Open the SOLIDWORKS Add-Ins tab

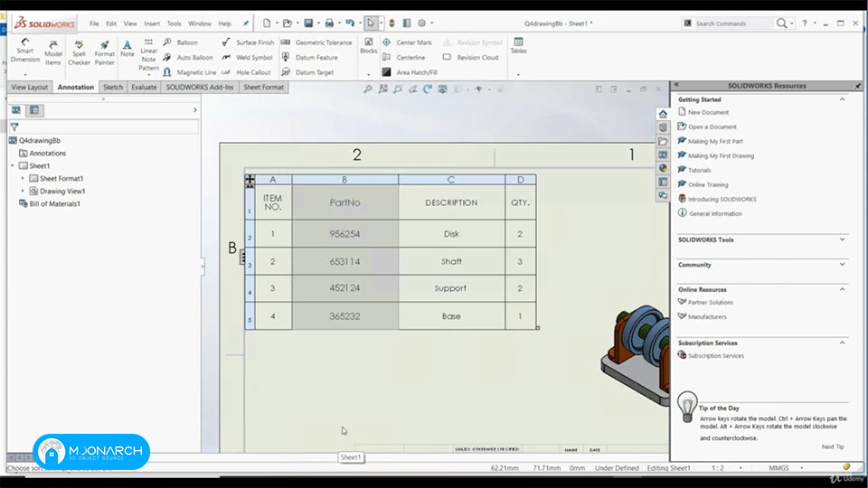point(200,88)
